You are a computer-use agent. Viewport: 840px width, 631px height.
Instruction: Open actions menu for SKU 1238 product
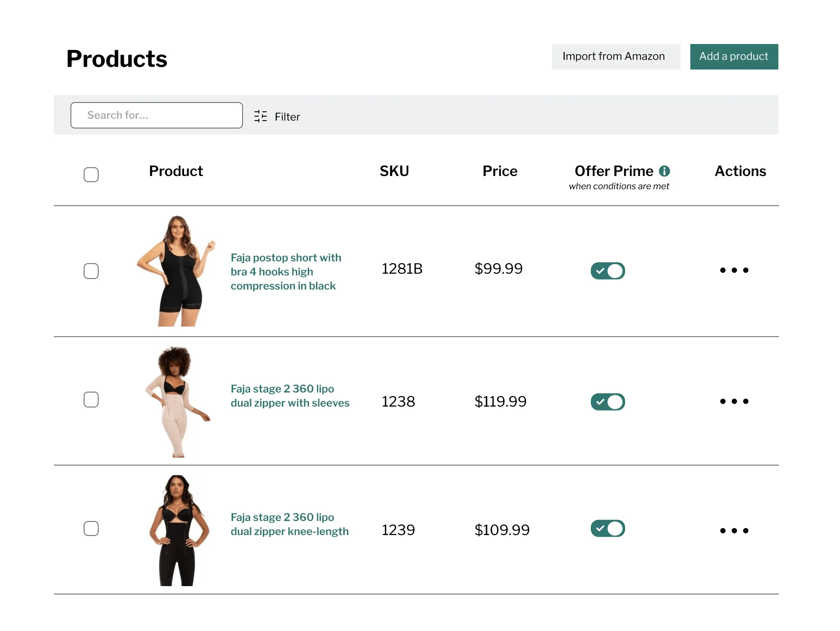pos(734,401)
